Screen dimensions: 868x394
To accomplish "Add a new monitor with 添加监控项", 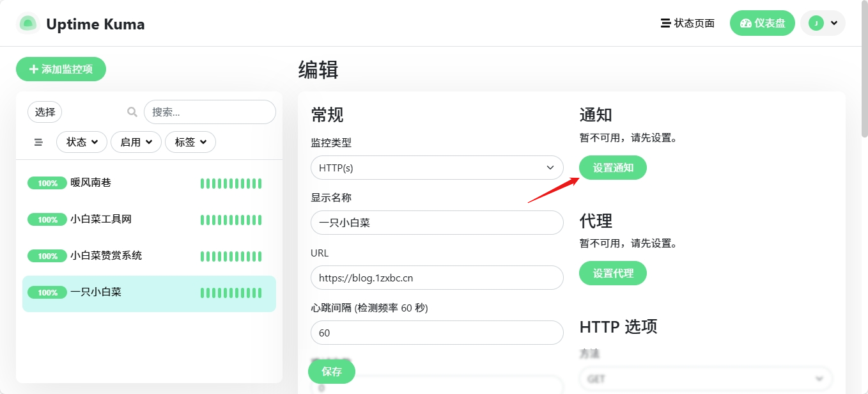I will click(61, 69).
